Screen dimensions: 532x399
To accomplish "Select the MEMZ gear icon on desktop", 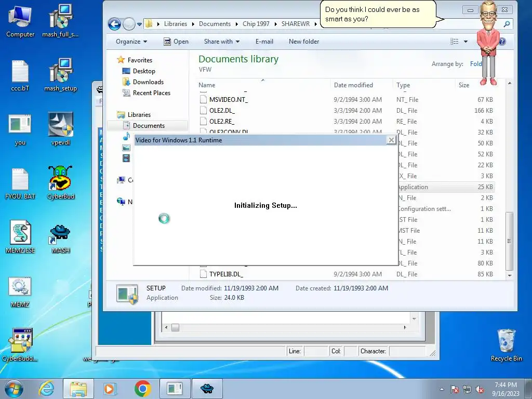I will click(x=20, y=292).
